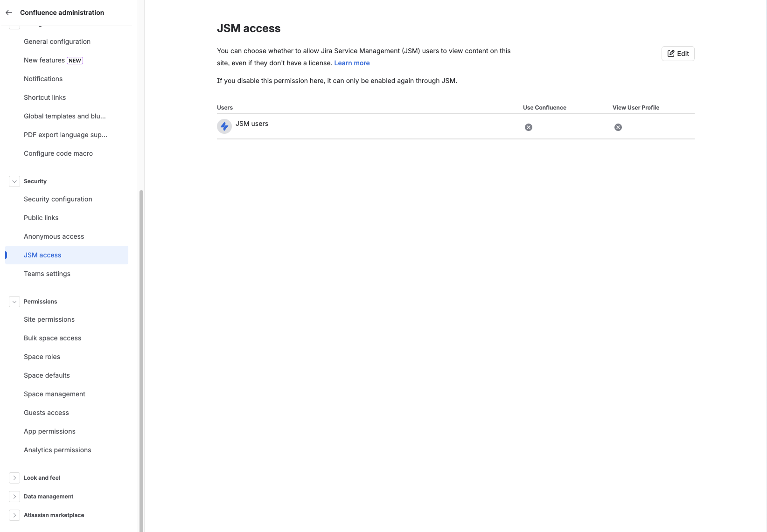767x532 pixels.
Task: Follow the Learn more link
Action: [352, 63]
